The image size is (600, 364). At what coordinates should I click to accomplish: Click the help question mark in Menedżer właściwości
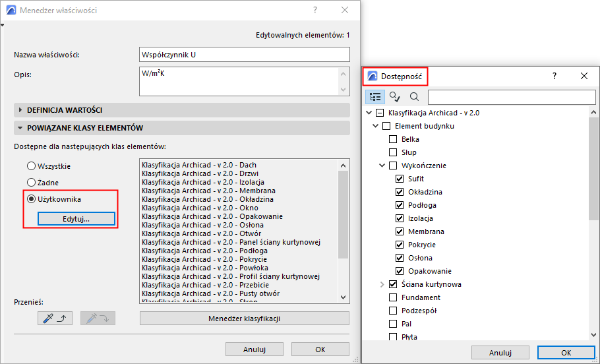[315, 11]
